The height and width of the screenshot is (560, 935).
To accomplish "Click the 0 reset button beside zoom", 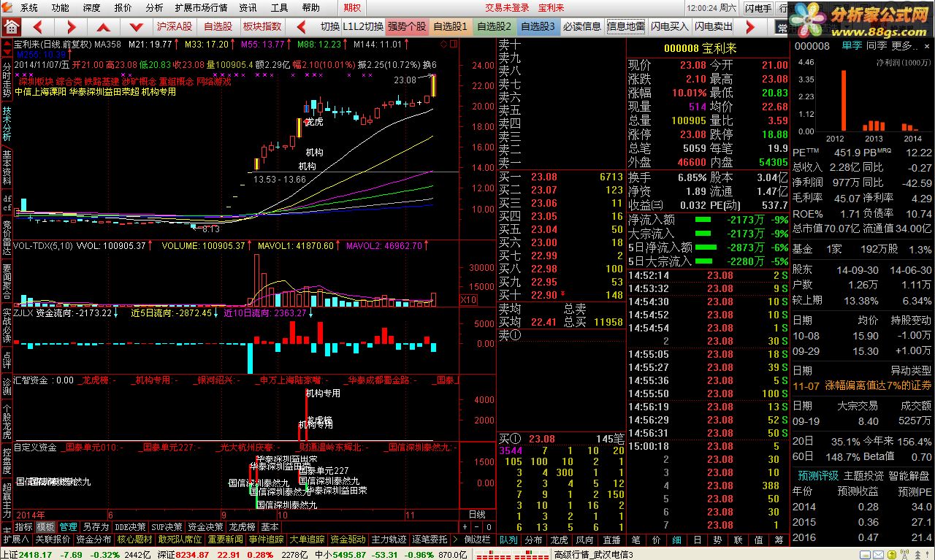I will point(487,526).
